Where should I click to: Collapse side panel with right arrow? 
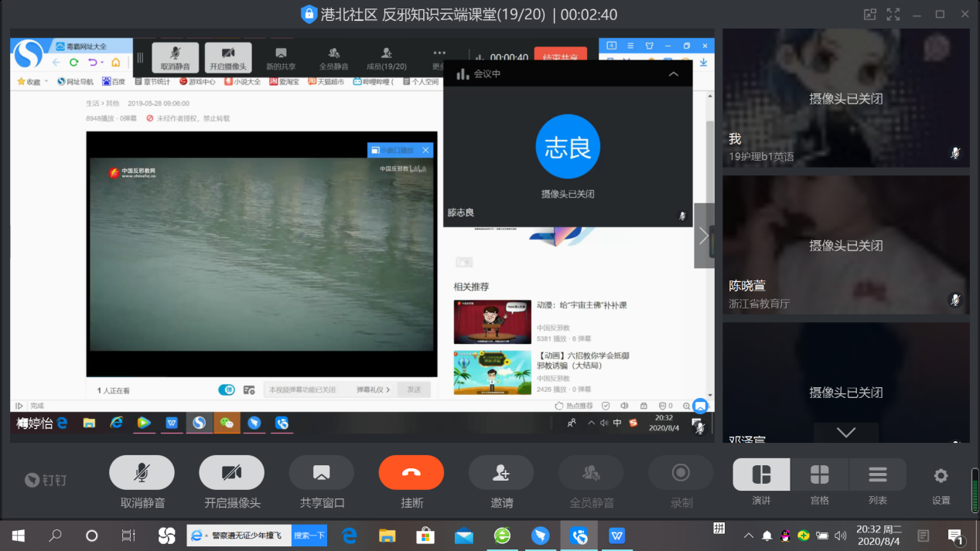[704, 236]
